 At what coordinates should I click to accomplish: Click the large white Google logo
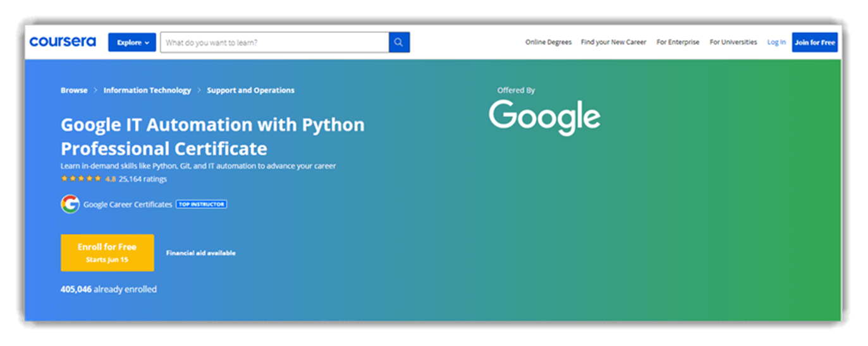pyautogui.click(x=544, y=118)
